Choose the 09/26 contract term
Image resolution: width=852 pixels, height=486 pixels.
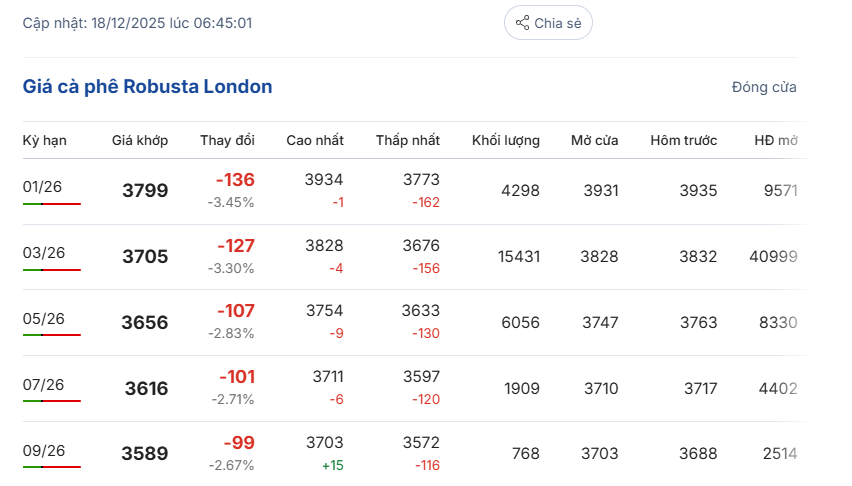pos(44,450)
